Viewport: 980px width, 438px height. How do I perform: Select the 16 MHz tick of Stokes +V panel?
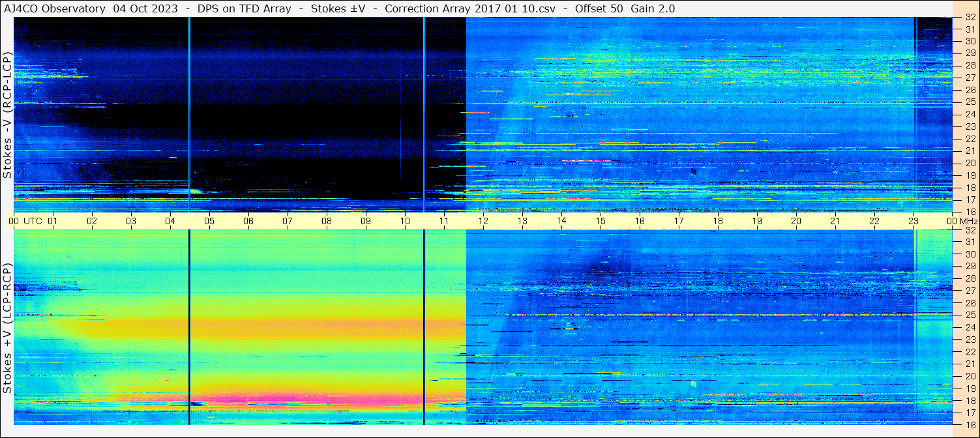[x=970, y=424]
